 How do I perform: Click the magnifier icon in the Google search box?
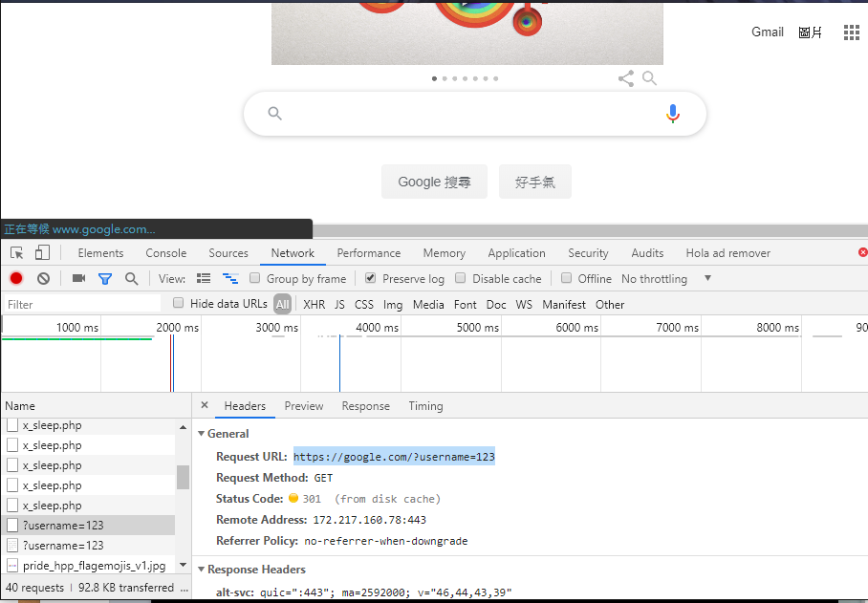click(274, 114)
